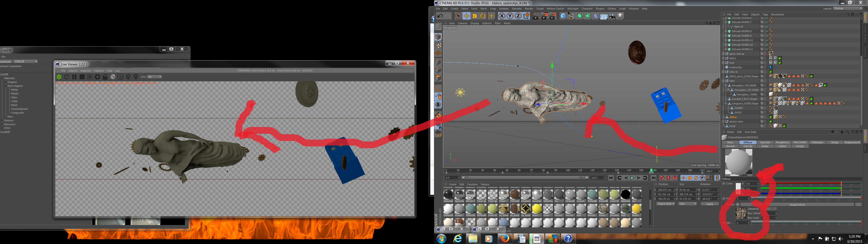Click the Undo arrow icon

pos(440,16)
